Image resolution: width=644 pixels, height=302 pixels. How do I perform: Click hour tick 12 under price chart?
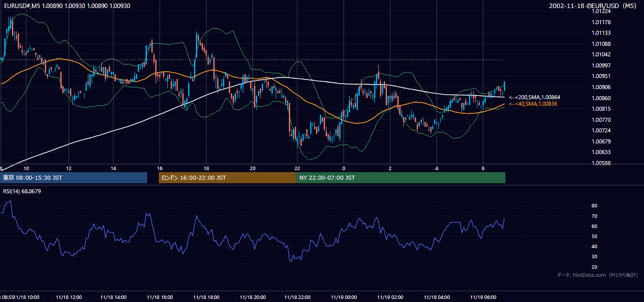(x=69, y=168)
